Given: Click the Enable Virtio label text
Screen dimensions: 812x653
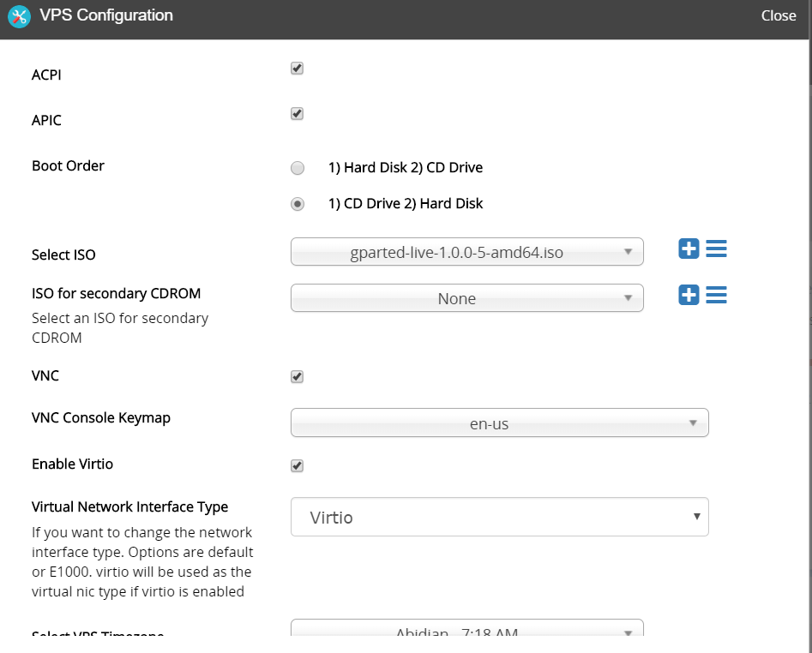Looking at the screenshot, I should 72,464.
